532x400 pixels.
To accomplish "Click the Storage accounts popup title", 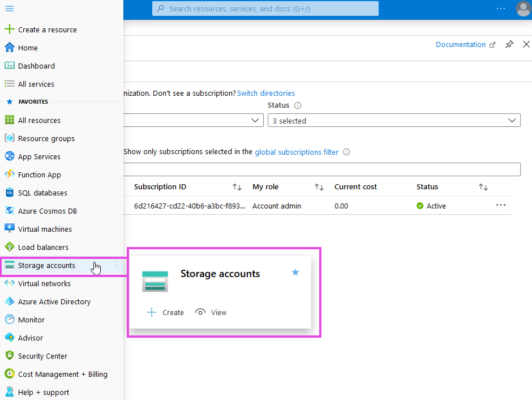I will point(220,274).
